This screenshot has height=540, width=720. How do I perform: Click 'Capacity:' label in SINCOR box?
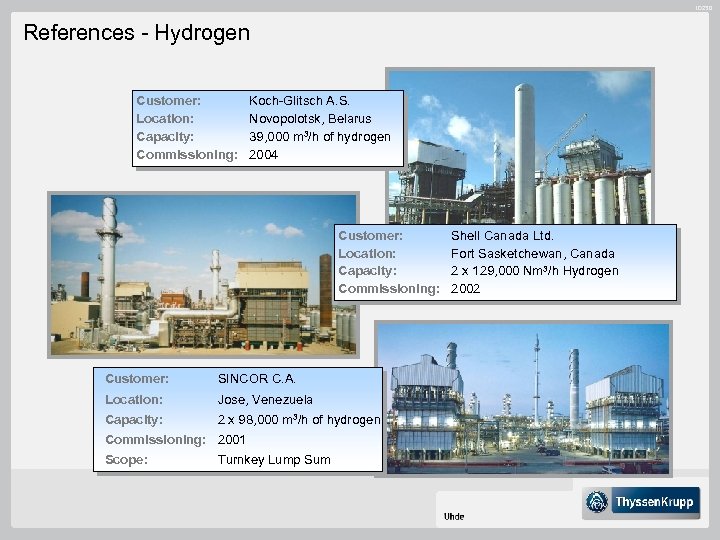click(134, 420)
